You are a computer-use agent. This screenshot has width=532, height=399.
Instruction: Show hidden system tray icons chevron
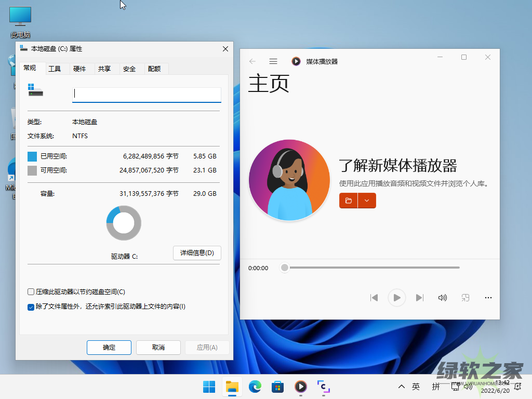[401, 387]
